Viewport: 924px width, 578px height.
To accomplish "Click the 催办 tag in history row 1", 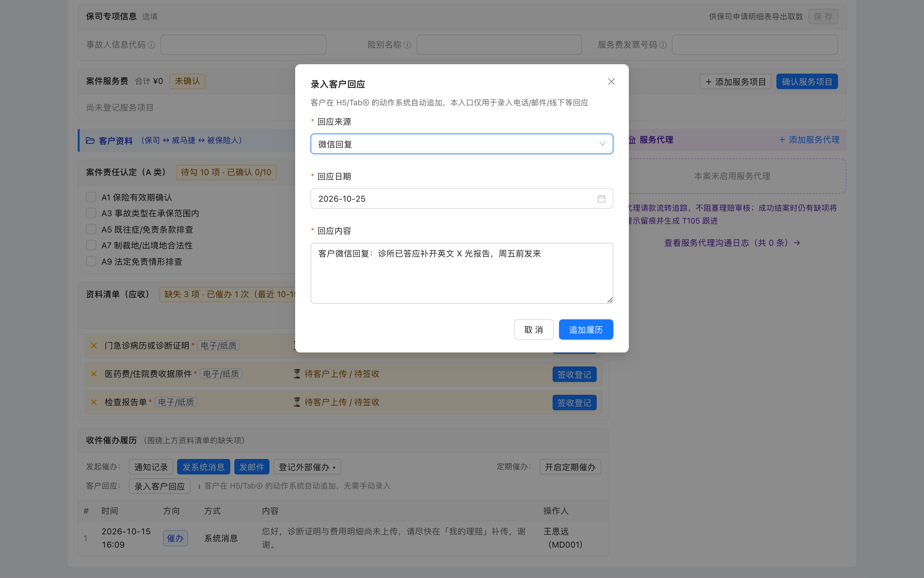I will 175,538.
